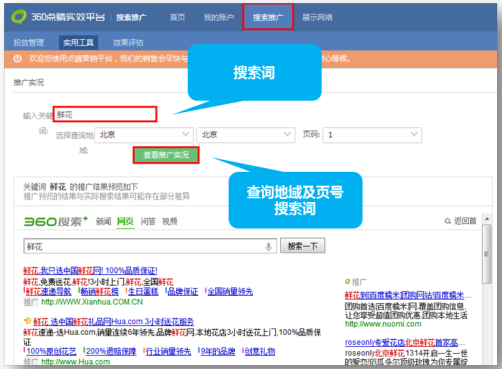Select the 网页 tab in search preview
The height and width of the screenshot is (369, 502).
click(125, 221)
